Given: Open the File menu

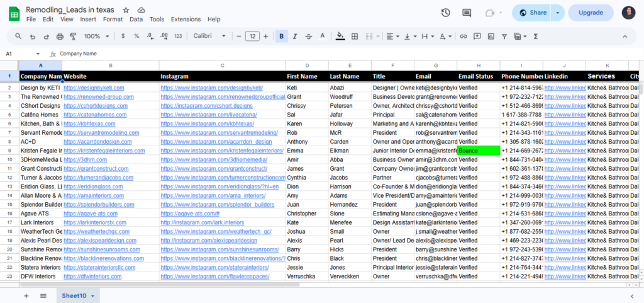Looking at the screenshot, I should pos(31,20).
